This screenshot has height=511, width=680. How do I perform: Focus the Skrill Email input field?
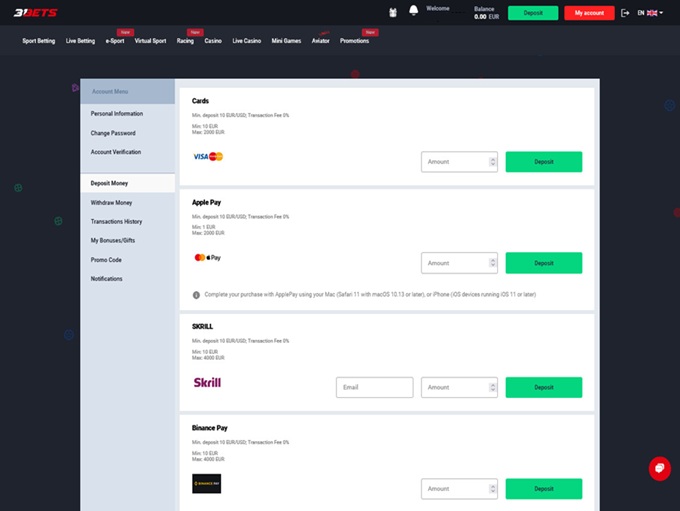[374, 387]
